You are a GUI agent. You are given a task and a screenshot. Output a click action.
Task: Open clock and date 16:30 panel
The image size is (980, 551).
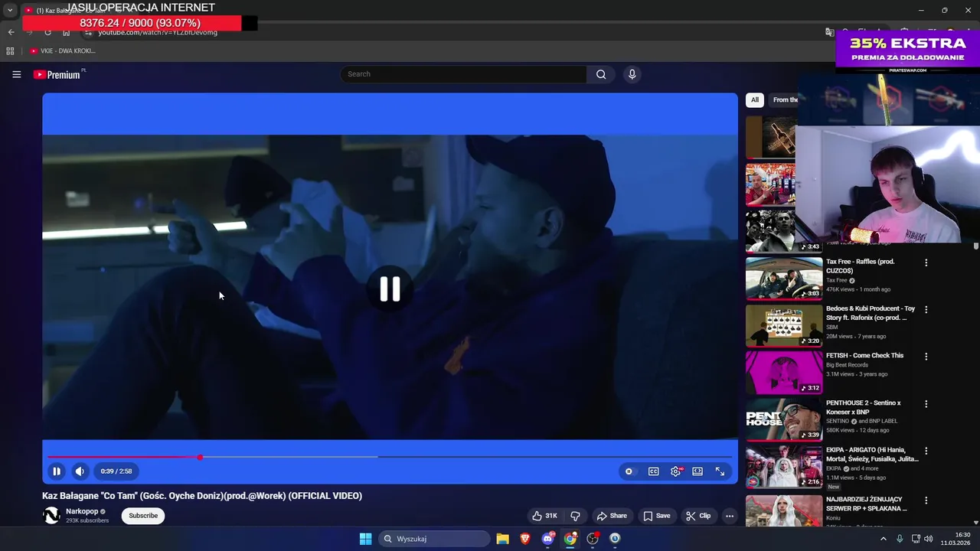tap(955, 539)
